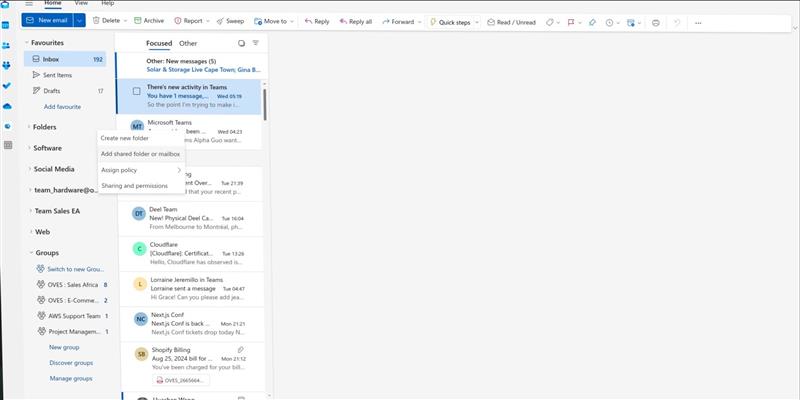Screen dimensions: 800x400
Task: Open the To Do checkmark app icon
Action: point(6,86)
